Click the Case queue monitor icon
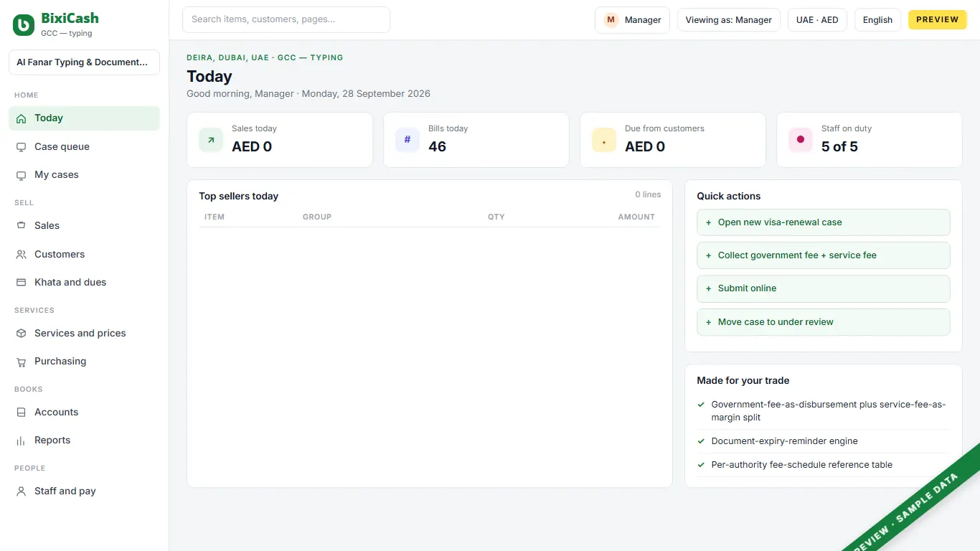The image size is (980, 551). click(21, 146)
